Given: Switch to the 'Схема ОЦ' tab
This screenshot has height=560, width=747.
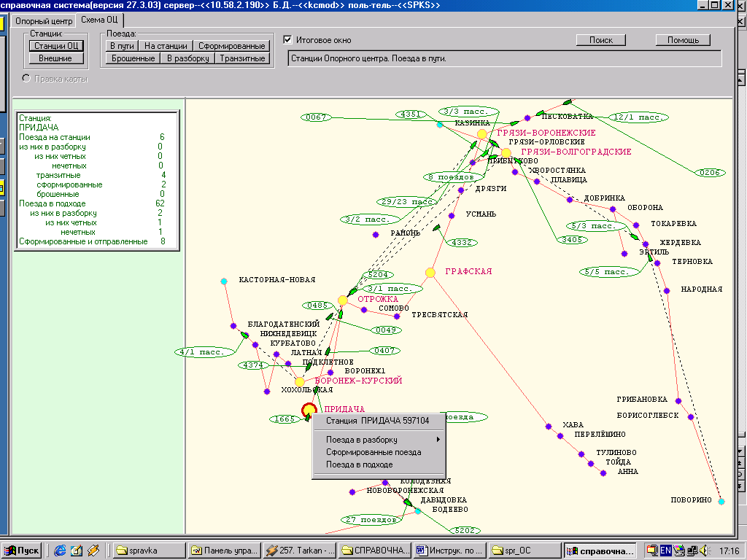Looking at the screenshot, I should 99,20.
